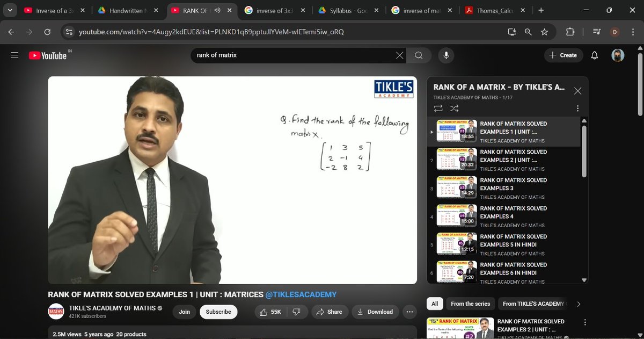This screenshot has width=644, height=339.
Task: Join TIKLE'S ACADEMY OF MATHS channel
Action: [x=184, y=312]
